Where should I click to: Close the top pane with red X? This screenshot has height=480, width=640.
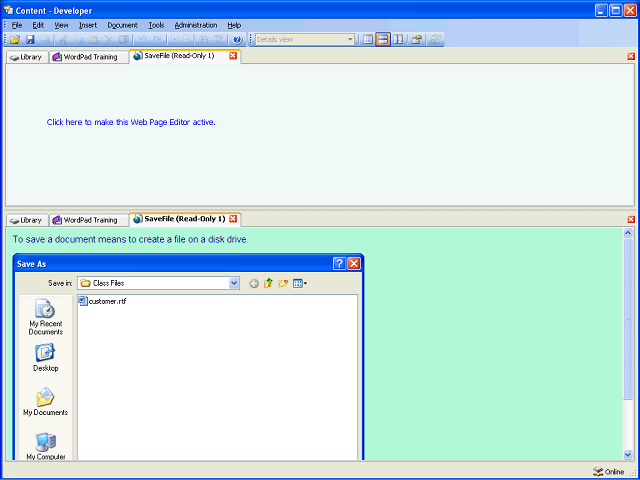(631, 56)
